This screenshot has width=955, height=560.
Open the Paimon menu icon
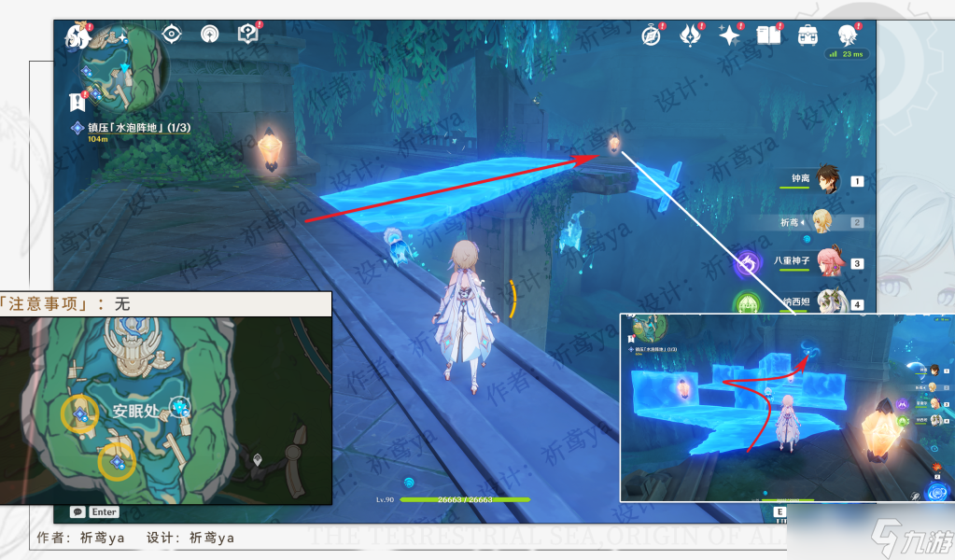click(79, 35)
